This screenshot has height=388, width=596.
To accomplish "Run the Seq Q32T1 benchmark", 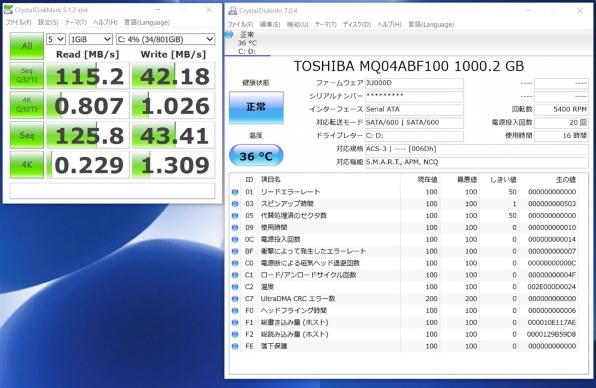I will (27, 76).
